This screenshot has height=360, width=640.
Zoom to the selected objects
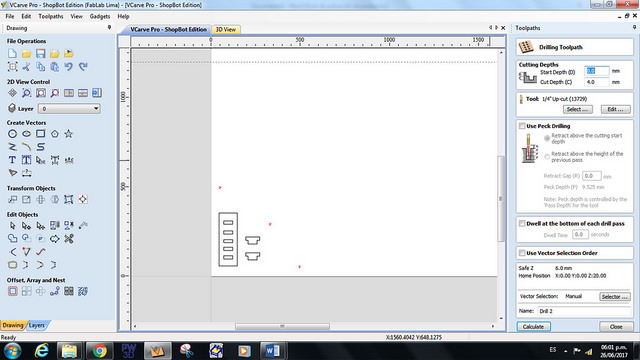[x=55, y=93]
